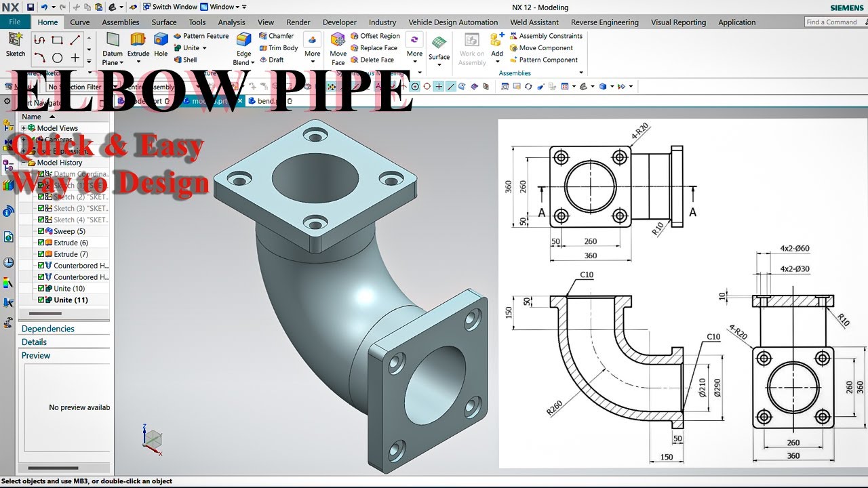
Task: Switch to the Curve ribbon tab
Action: point(80,22)
